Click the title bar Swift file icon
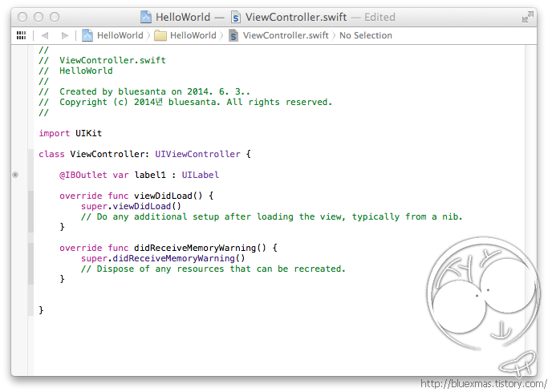Viewport: 548px width, 392px height. tap(236, 17)
